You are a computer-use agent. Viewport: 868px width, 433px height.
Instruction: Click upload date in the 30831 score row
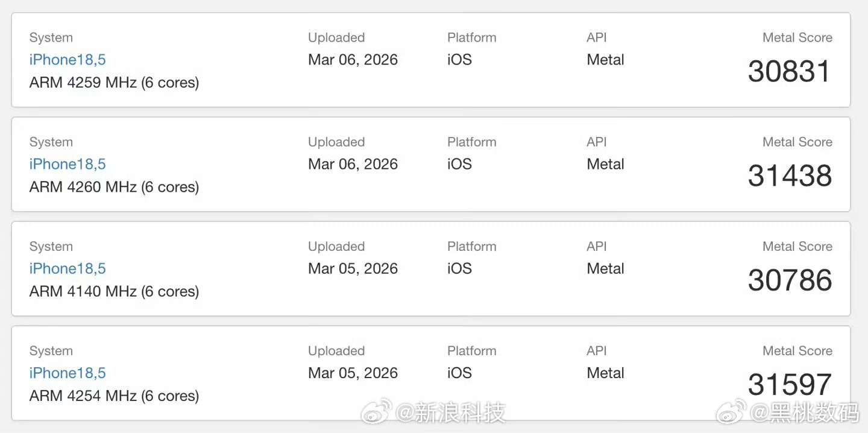(x=353, y=60)
